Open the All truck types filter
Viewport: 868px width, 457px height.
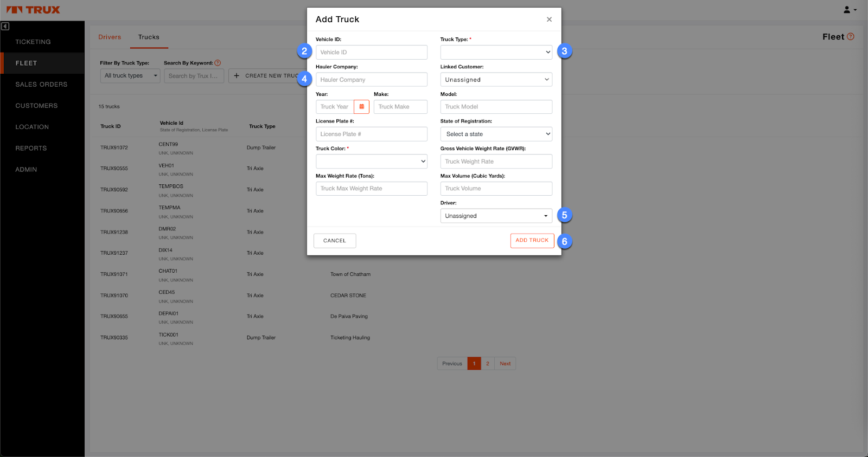coord(130,76)
